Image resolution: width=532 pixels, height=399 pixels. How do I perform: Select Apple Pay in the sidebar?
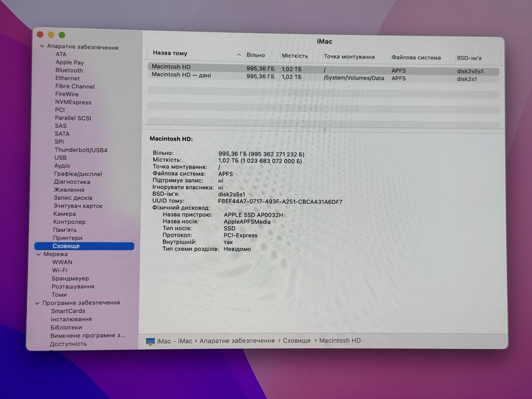pyautogui.click(x=70, y=62)
